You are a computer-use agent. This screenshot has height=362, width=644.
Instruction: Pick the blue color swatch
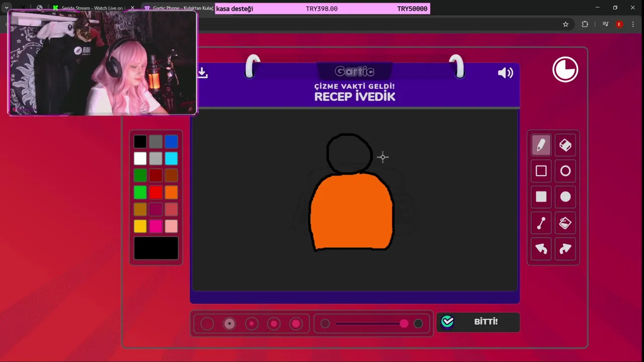click(172, 142)
